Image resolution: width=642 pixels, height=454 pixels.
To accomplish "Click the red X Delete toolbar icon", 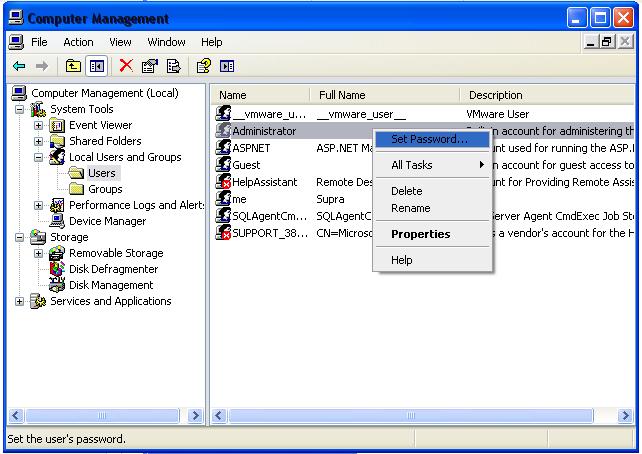I will pyautogui.click(x=126, y=66).
